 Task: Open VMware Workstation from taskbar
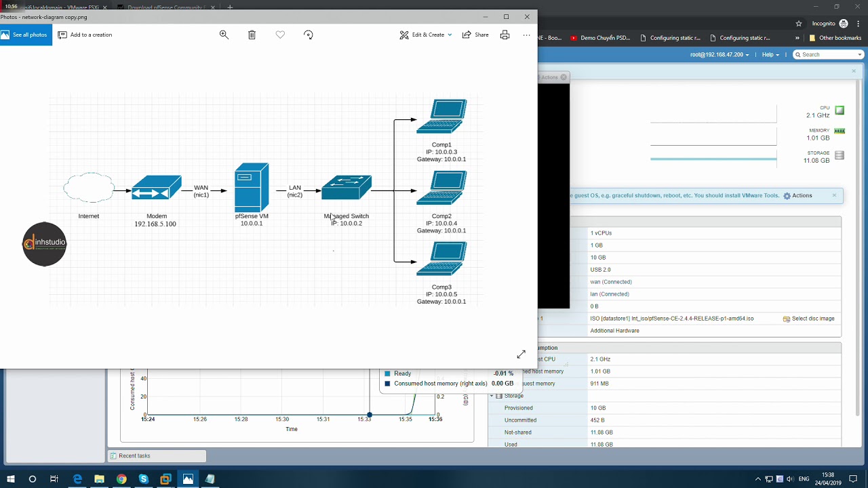tap(165, 479)
